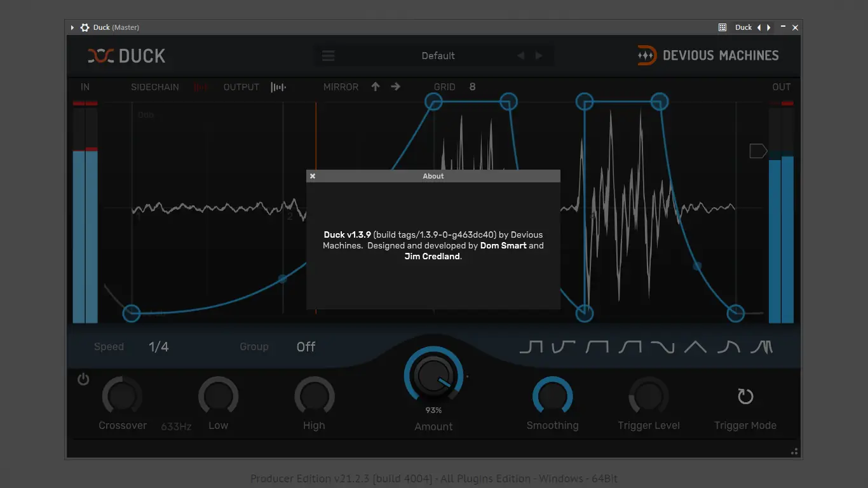Load the previous preset with the left arrow
This screenshot has width=868, height=488.
[520, 55]
